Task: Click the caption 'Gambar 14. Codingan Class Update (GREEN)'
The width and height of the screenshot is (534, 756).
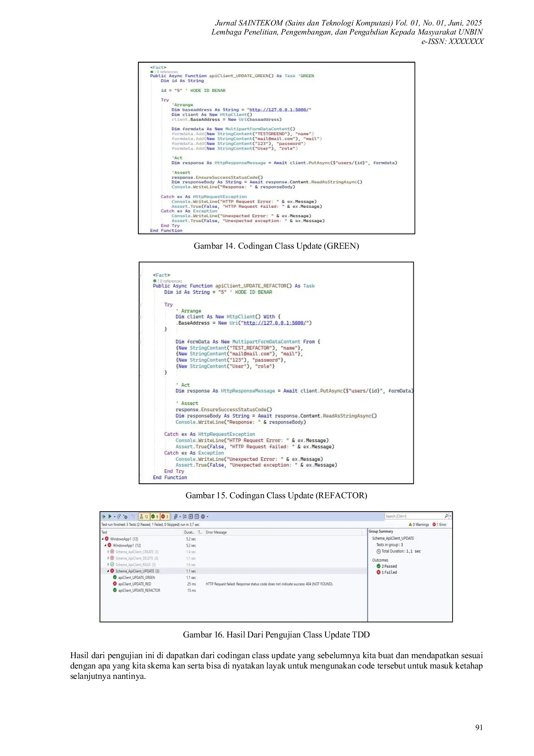Action: point(276,246)
